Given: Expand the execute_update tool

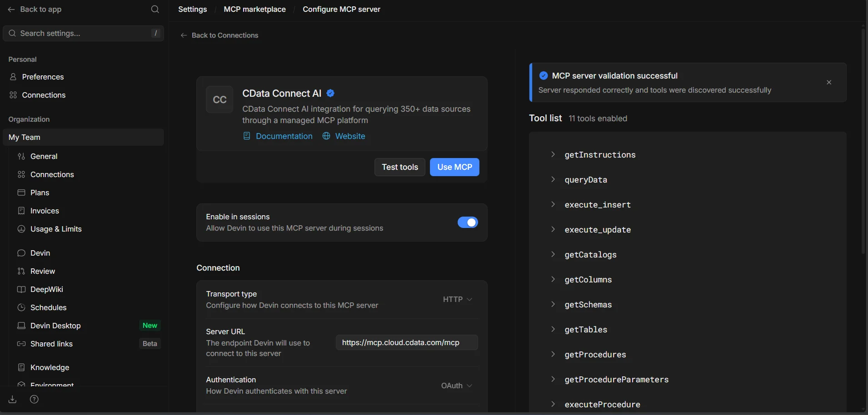Looking at the screenshot, I should 553,229.
